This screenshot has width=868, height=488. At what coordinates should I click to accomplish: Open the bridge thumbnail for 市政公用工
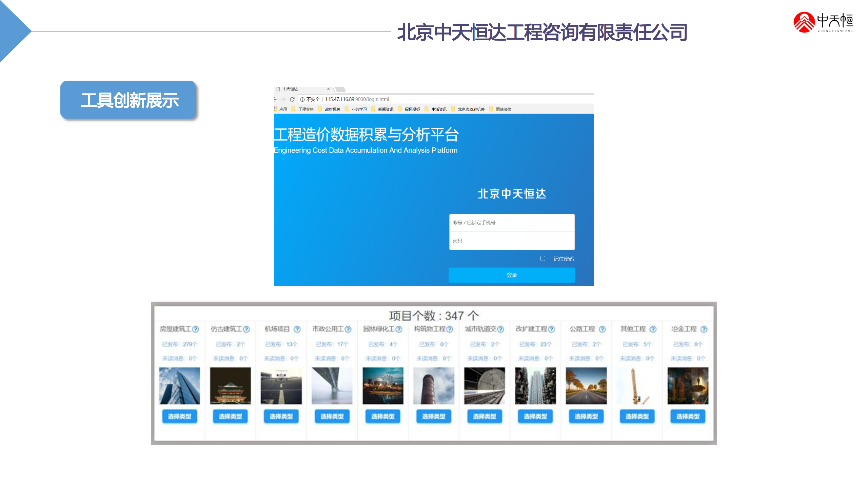click(332, 386)
